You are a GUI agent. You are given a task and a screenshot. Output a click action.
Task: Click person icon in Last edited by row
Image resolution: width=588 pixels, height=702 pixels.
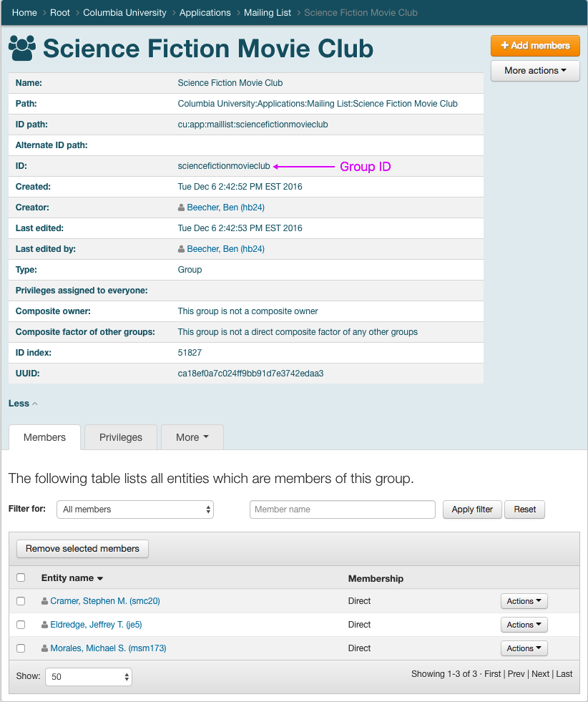point(181,249)
